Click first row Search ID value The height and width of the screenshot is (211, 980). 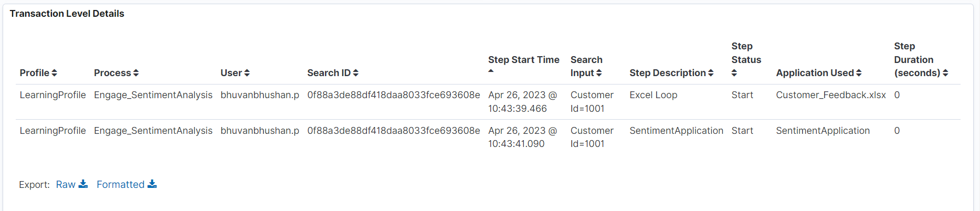(x=394, y=95)
